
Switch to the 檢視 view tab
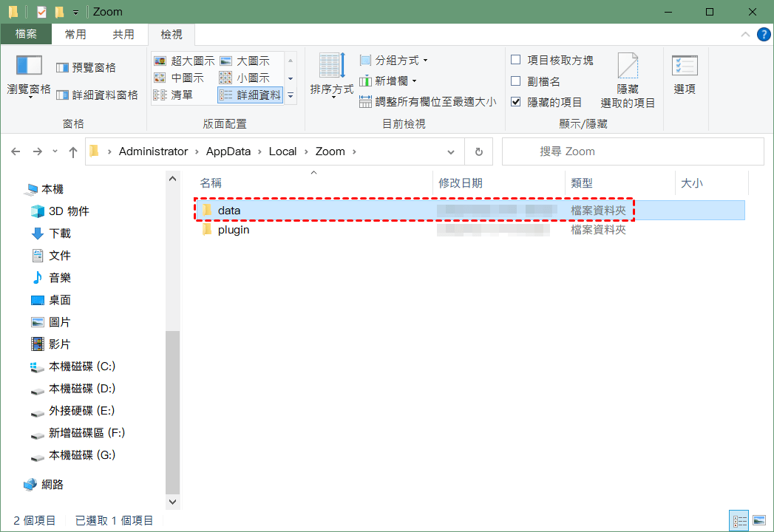(172, 34)
